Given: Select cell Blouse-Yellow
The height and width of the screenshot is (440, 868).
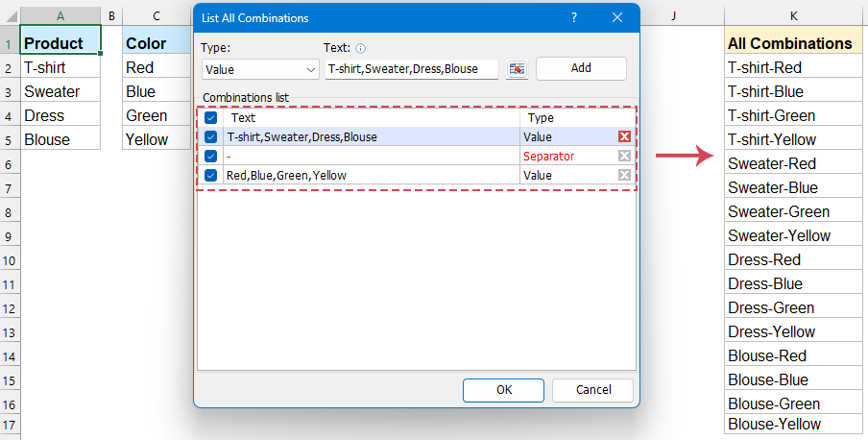Looking at the screenshot, I should click(x=793, y=424).
